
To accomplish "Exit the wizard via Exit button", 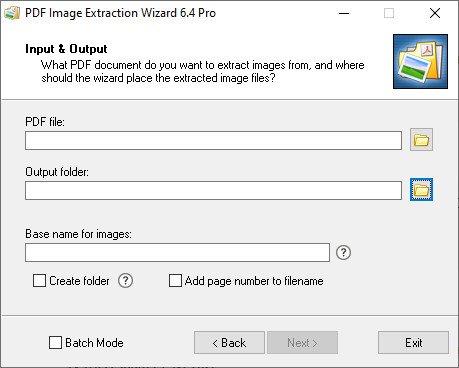I will tap(413, 343).
